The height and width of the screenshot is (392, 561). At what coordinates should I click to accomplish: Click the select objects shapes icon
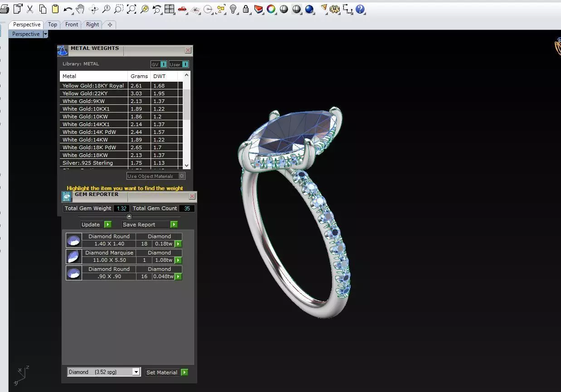(x=221, y=9)
